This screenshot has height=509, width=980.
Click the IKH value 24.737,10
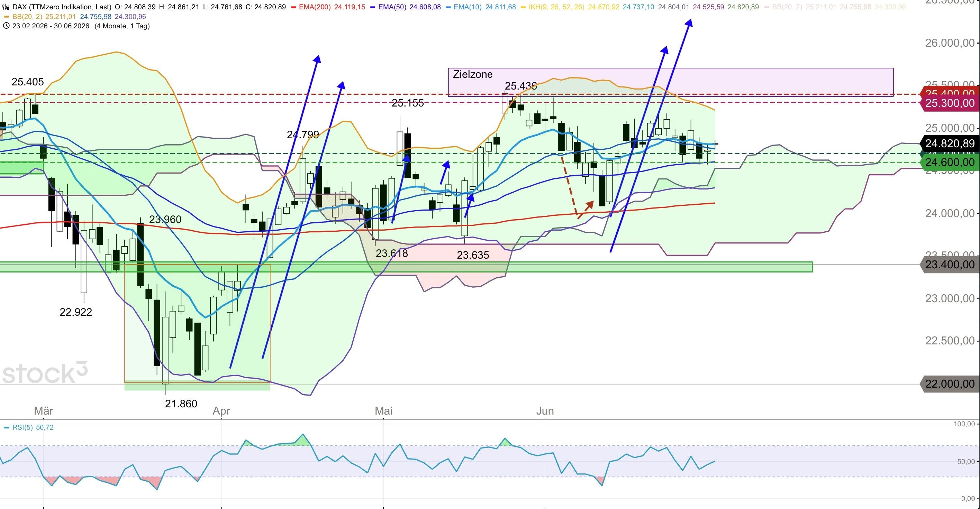(638, 7)
